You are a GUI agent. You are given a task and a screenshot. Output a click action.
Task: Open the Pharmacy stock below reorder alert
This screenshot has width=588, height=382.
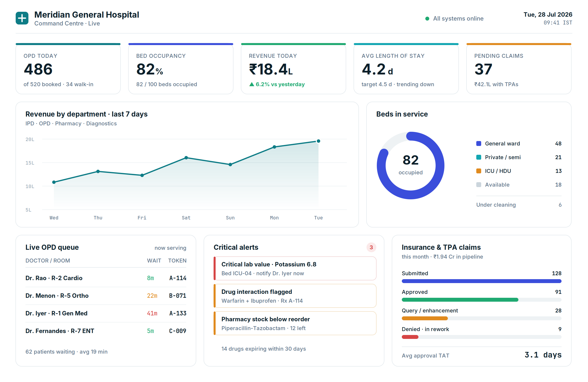(x=295, y=323)
